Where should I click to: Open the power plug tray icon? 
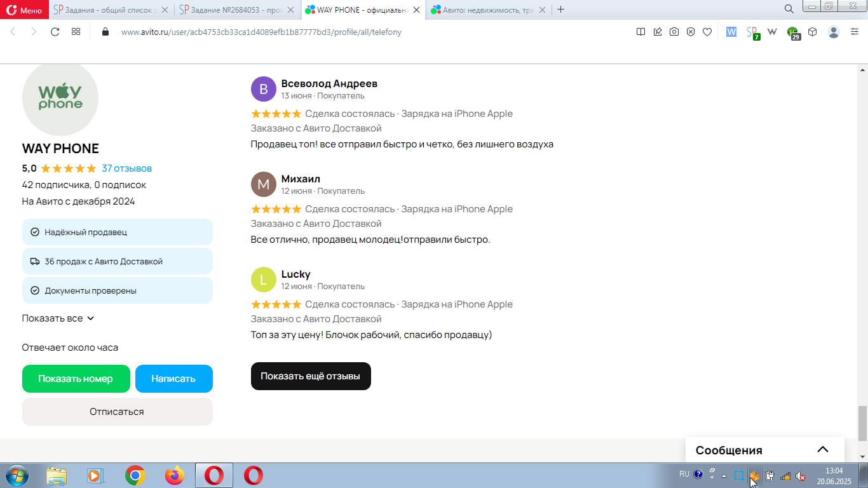click(x=770, y=475)
